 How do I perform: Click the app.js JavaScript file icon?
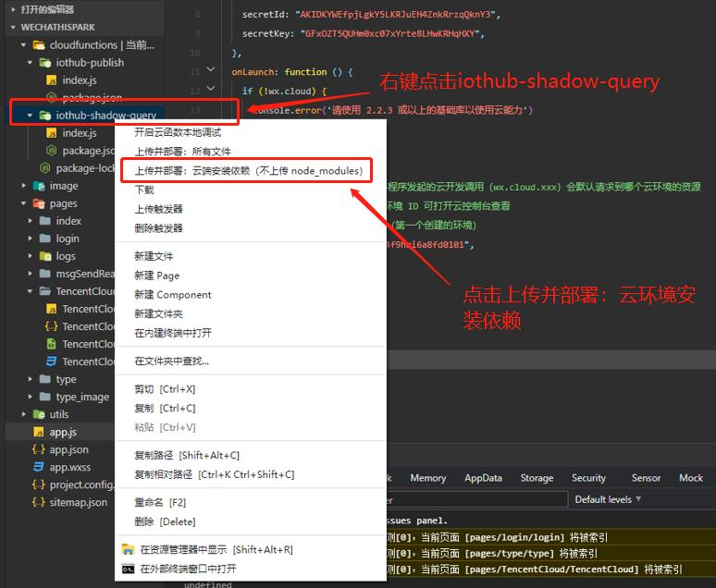(39, 432)
